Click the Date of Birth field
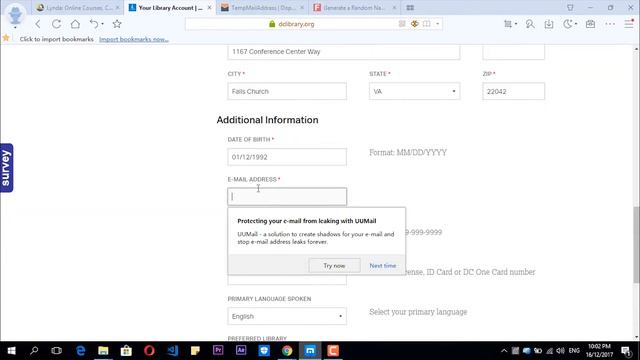This screenshot has width=640, height=360. pyautogui.click(x=287, y=157)
